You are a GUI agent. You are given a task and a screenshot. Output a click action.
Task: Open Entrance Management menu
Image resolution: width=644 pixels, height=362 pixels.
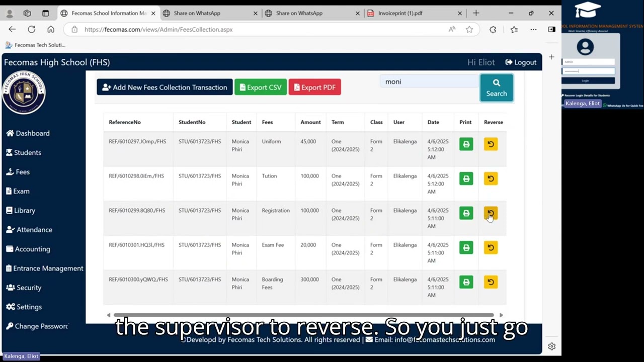[x=44, y=268]
